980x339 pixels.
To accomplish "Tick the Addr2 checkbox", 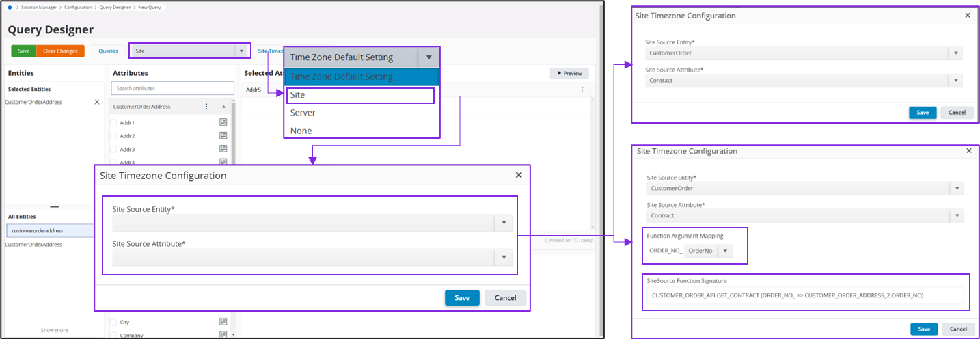I will 114,136.
